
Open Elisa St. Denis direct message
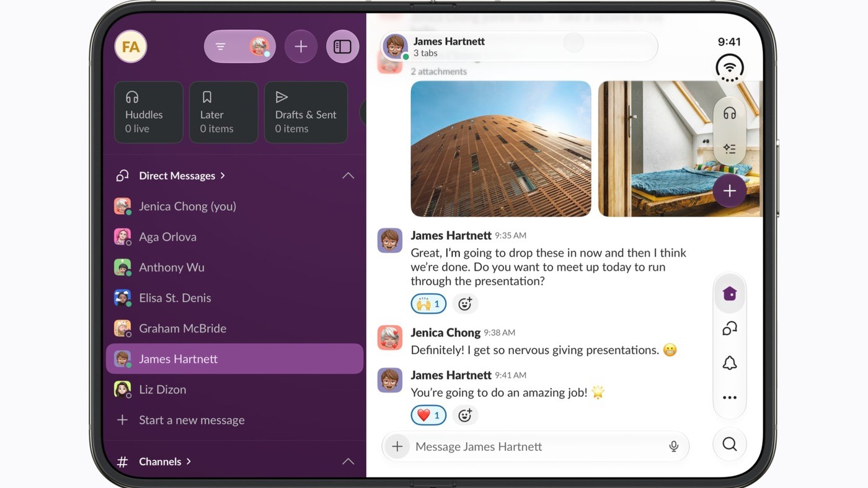pyautogui.click(x=234, y=298)
